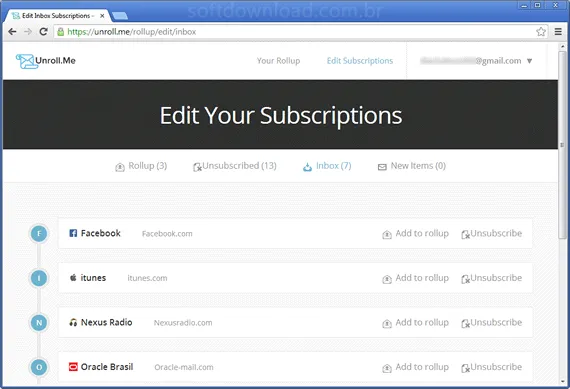The image size is (570, 389).
Task: Switch to the Unsubscribed (13) tab
Action: coord(235,166)
